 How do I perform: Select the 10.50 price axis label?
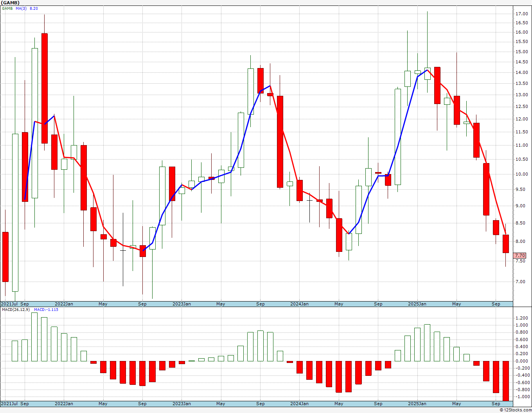click(521, 159)
